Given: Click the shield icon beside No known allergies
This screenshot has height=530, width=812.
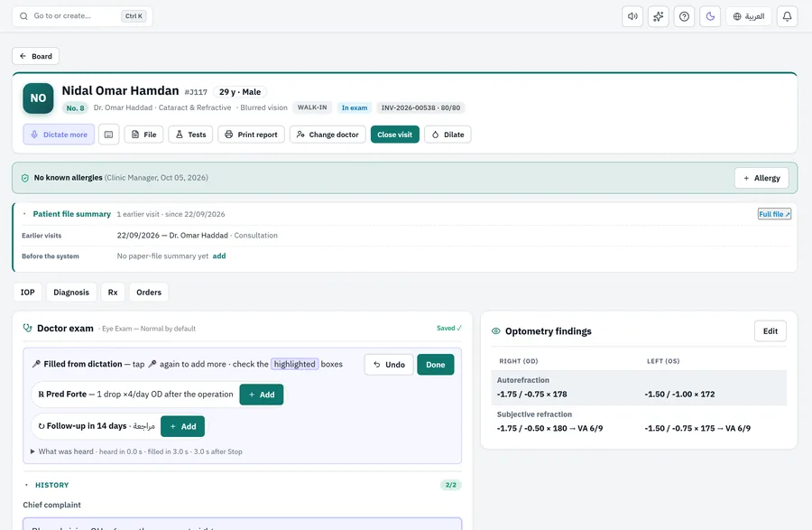Looking at the screenshot, I should coord(25,178).
